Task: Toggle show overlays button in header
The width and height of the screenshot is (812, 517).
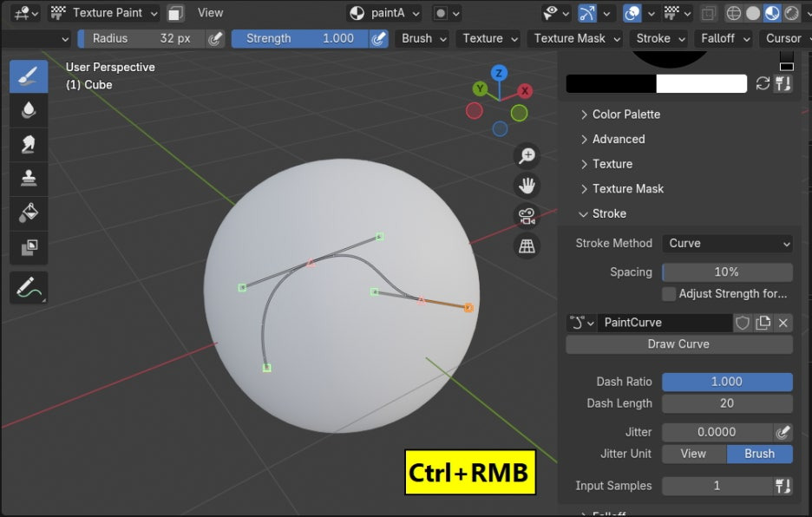Action: pos(632,13)
